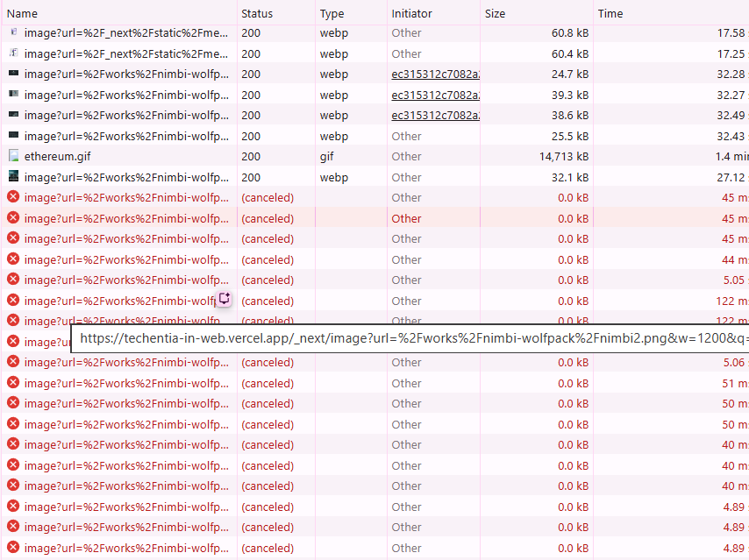Select the ethereum.gif request name
Image resolution: width=749 pixels, height=560 pixels.
pos(58,156)
